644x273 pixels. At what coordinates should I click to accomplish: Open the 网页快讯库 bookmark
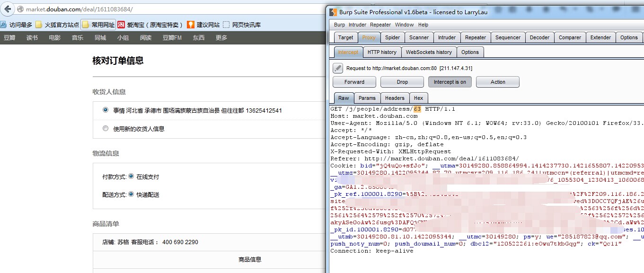pyautogui.click(x=242, y=25)
